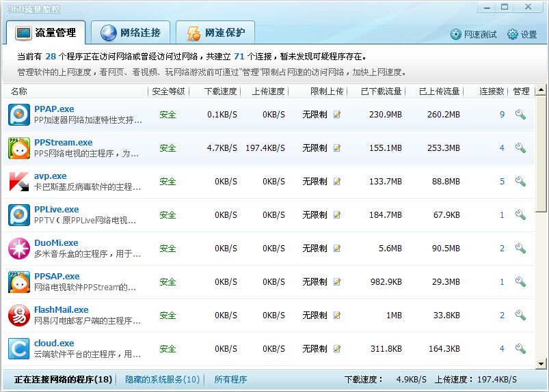Click connection count 2 for DuoMi.exe
The width and height of the screenshot is (549, 392).
pyautogui.click(x=502, y=249)
